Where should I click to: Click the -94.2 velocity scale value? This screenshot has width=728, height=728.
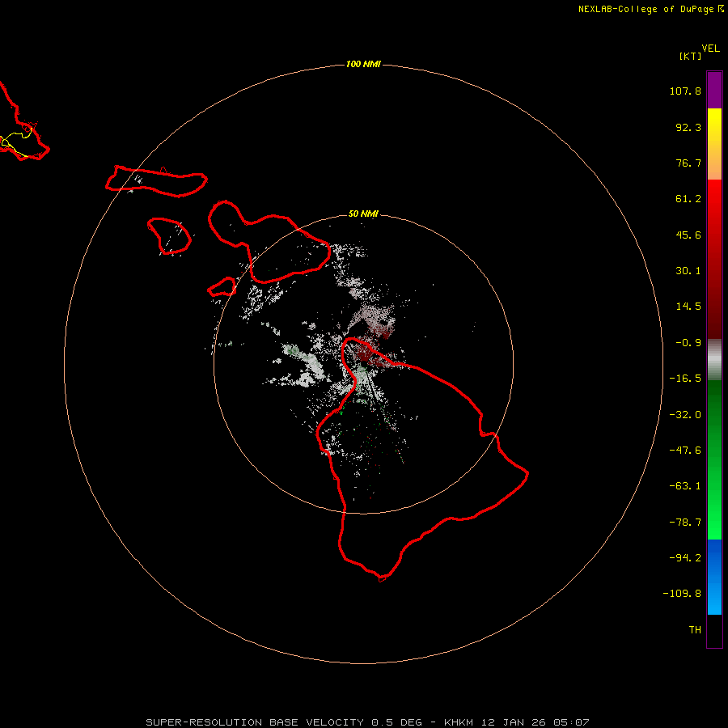point(685,557)
